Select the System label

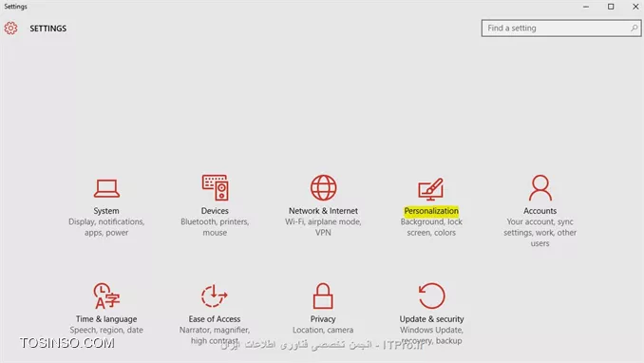106,210
